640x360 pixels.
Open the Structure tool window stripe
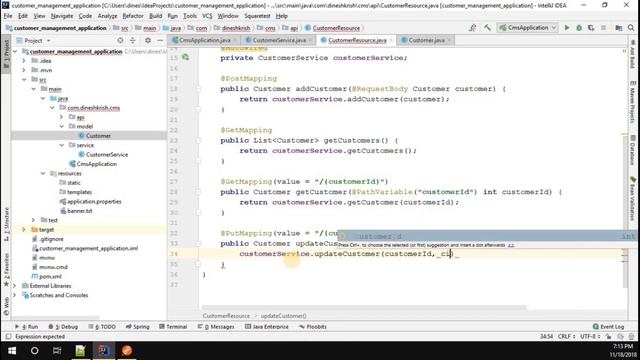[x=6, y=224]
